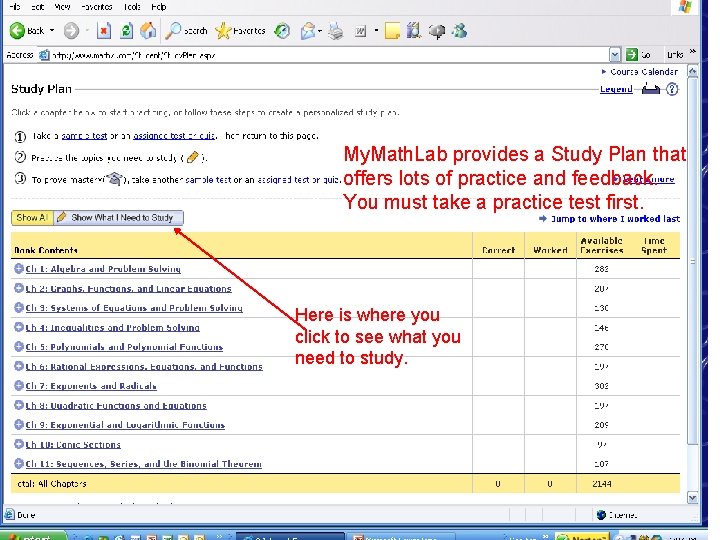The height and width of the screenshot is (540, 720).
Task: Open Ch 10: Conic Sections link
Action: click(x=73, y=444)
